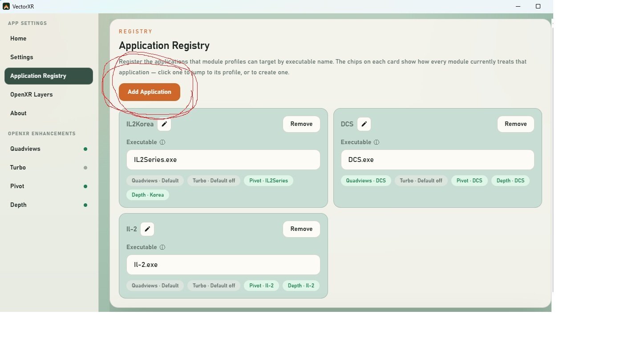Click Pivot green status dot
Screen dimensions: 644x339
pos(85,186)
